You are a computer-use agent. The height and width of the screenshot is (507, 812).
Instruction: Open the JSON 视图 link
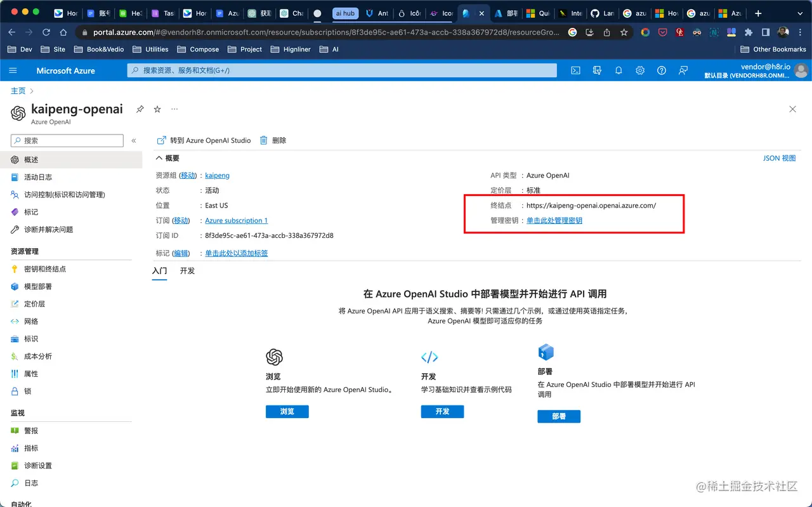(x=779, y=158)
